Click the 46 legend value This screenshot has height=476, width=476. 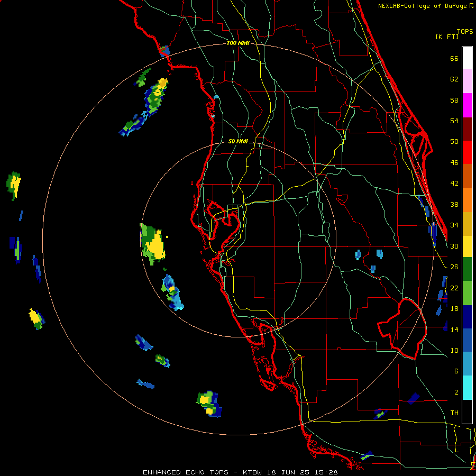tap(454, 163)
